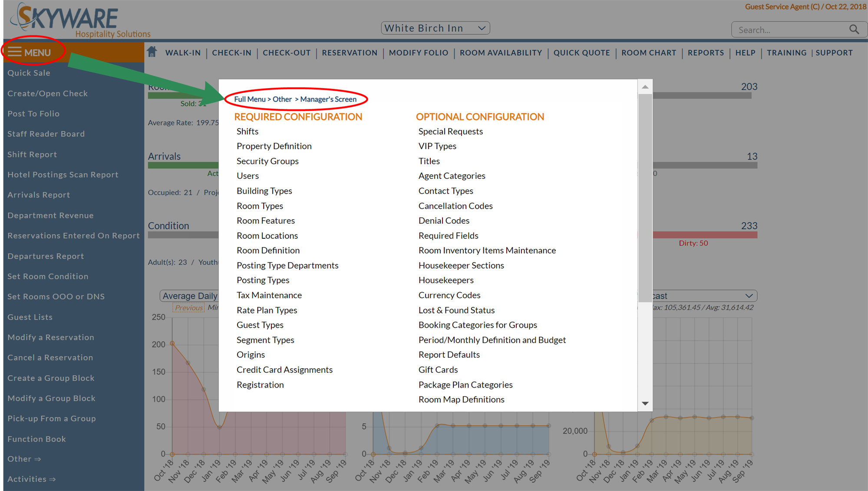Open Gift Cards link

[438, 369]
